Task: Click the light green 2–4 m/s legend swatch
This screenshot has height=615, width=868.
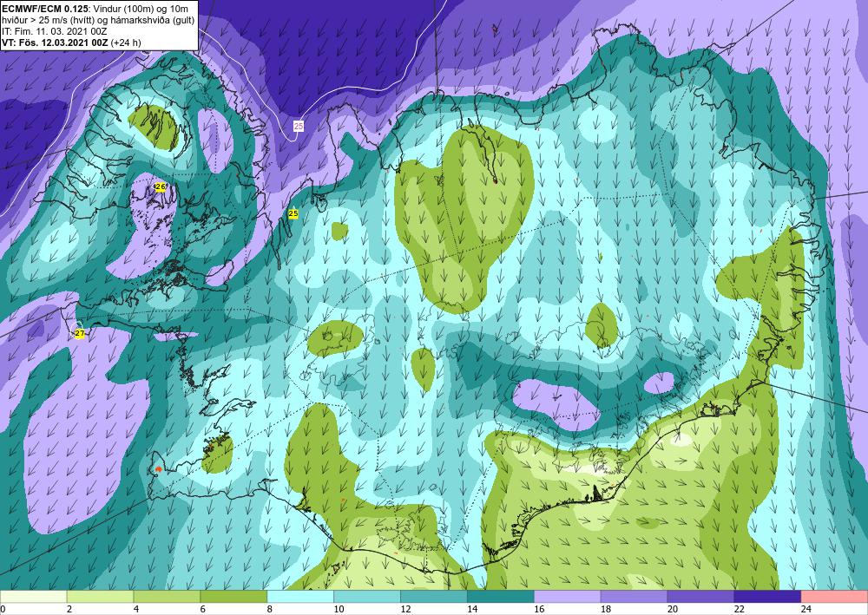Action: (100, 597)
